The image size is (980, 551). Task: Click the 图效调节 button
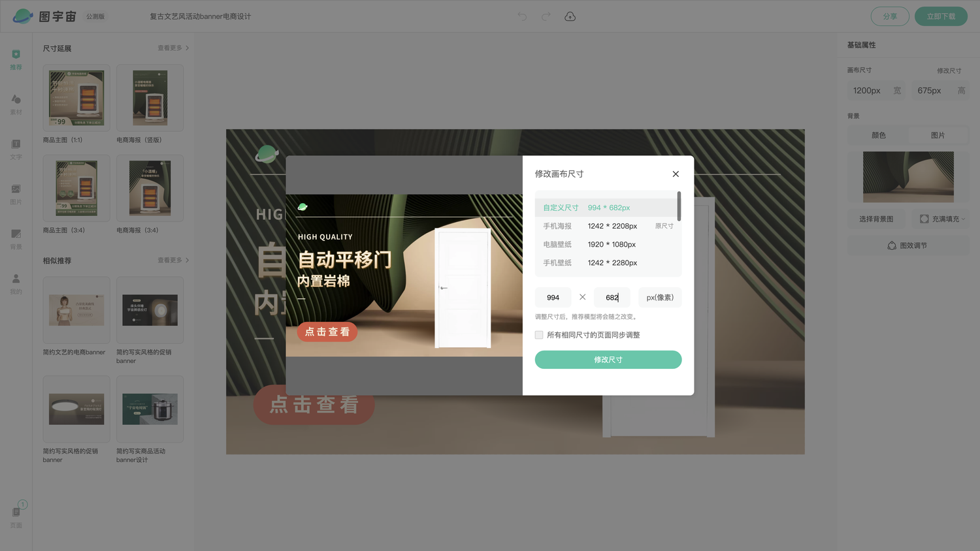pos(908,245)
